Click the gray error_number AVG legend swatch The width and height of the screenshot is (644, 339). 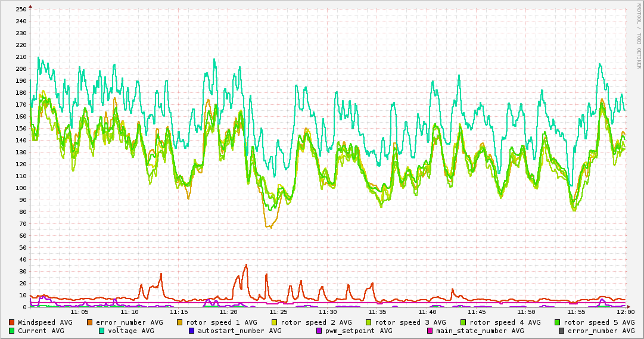pyautogui.click(x=561, y=331)
